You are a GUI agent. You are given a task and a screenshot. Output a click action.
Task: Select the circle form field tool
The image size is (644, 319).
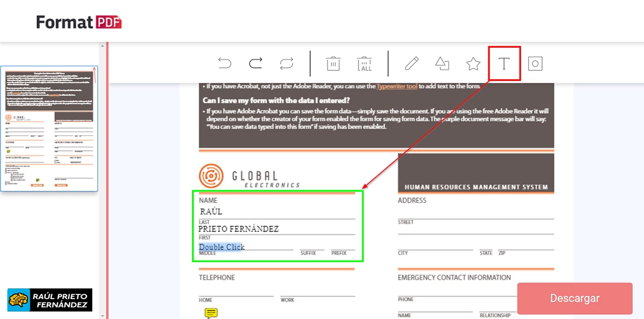[x=535, y=63]
